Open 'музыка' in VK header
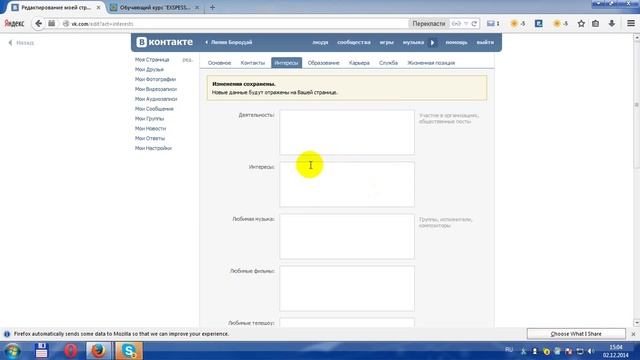 tap(413, 42)
